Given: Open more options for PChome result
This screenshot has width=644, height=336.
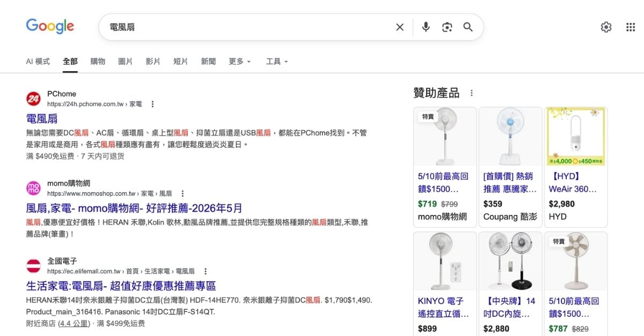Looking at the screenshot, I should [x=152, y=104].
